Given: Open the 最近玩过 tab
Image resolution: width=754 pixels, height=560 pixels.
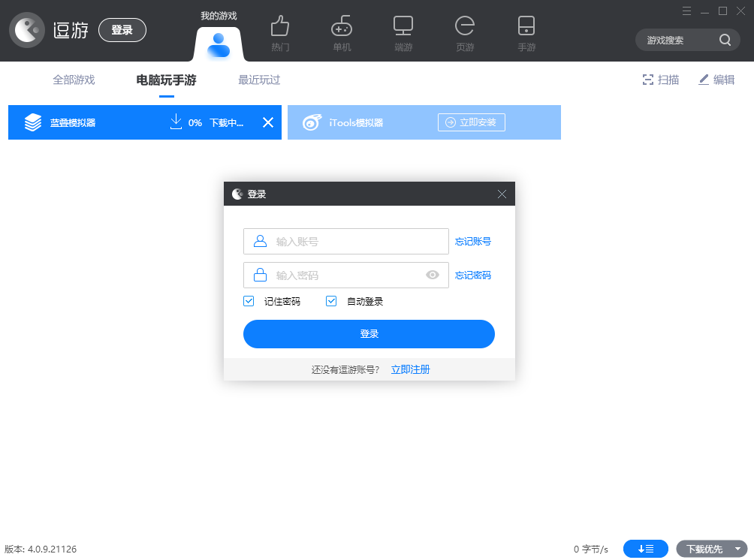Looking at the screenshot, I should pyautogui.click(x=258, y=79).
